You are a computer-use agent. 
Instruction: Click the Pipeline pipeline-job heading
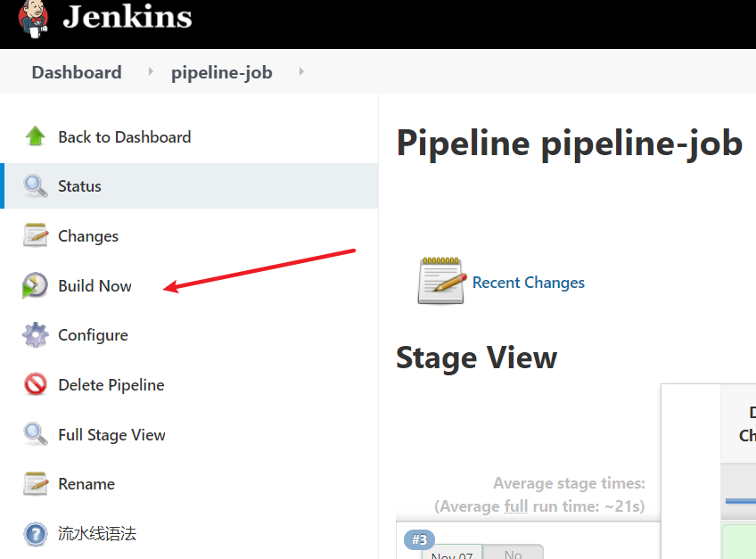pos(570,144)
